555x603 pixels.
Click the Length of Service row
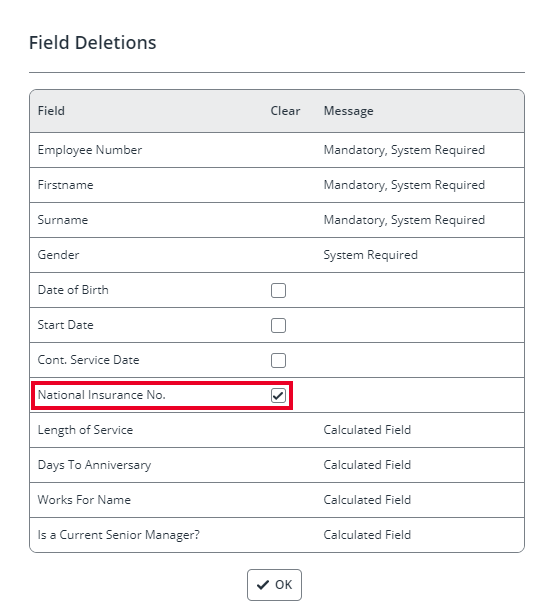pos(277,430)
